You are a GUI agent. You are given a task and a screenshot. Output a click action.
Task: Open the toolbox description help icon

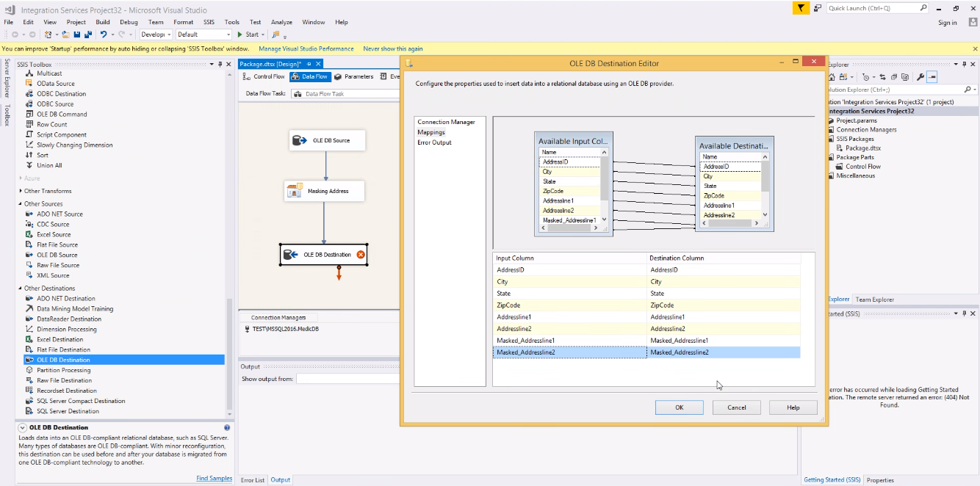click(x=227, y=427)
